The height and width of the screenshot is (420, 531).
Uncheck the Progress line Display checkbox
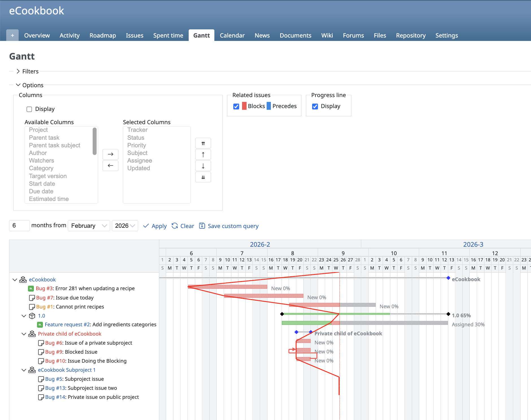[315, 106]
